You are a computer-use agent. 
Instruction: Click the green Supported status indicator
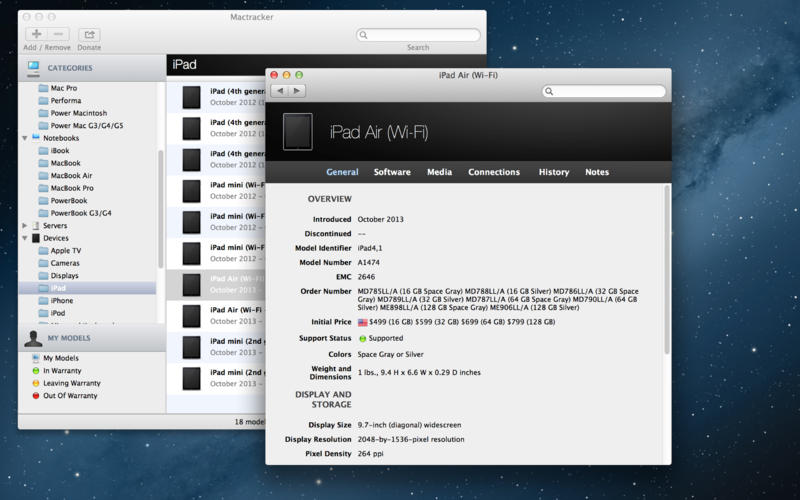click(x=363, y=338)
